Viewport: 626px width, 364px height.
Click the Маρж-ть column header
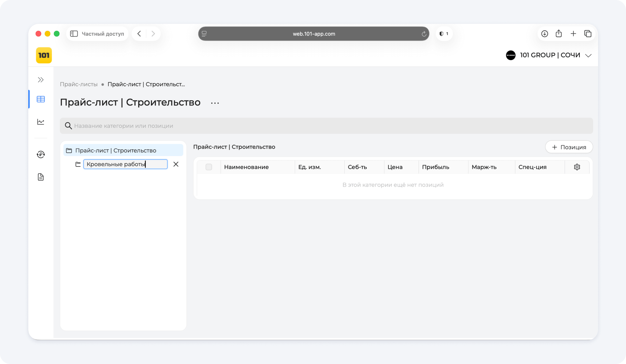pos(484,167)
